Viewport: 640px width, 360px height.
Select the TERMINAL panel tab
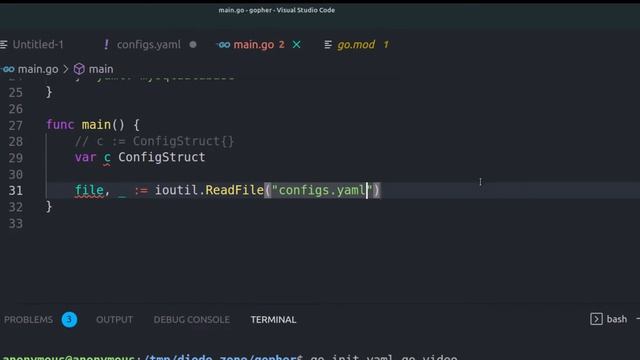pyautogui.click(x=273, y=319)
